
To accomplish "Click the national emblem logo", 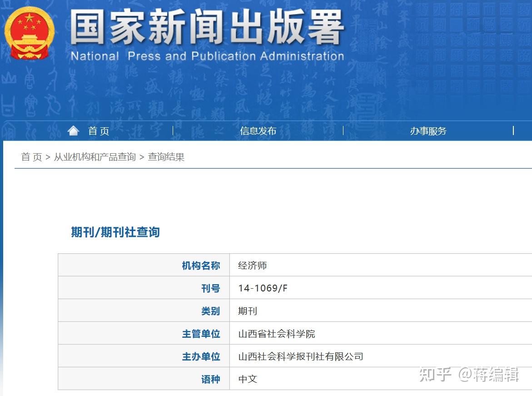I will coord(29,33).
